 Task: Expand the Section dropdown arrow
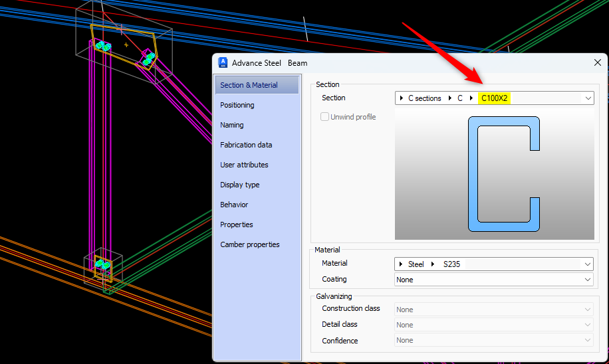(x=588, y=98)
